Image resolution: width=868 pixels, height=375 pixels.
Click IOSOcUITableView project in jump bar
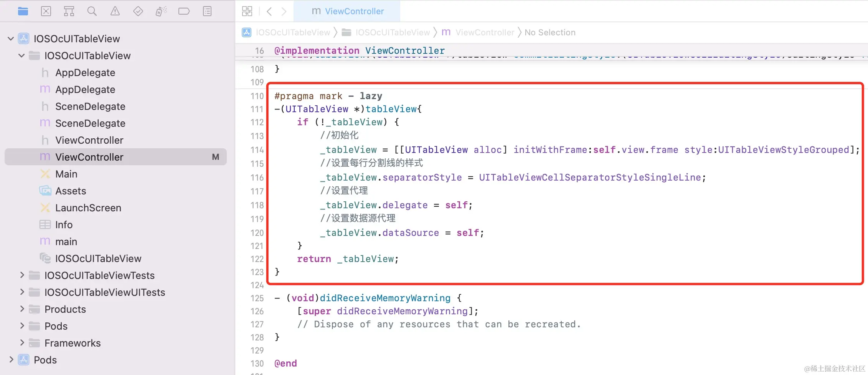coord(286,32)
